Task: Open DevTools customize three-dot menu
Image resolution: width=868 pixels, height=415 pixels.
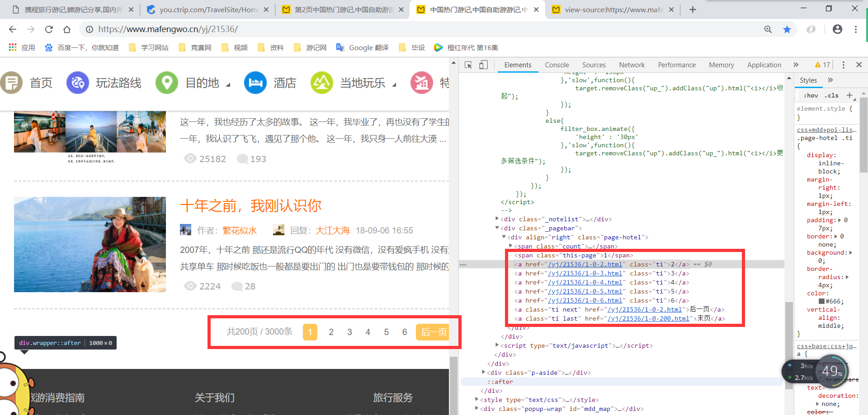Action: tap(843, 65)
